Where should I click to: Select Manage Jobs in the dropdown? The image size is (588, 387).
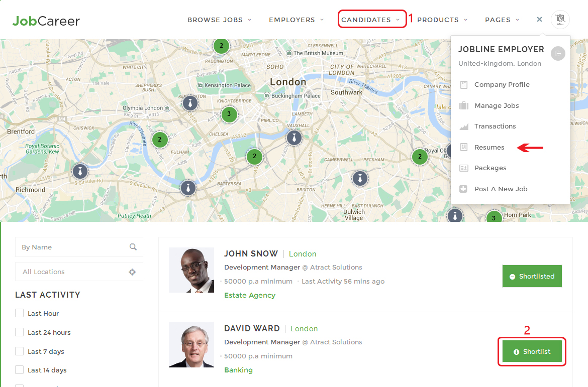pyautogui.click(x=496, y=105)
